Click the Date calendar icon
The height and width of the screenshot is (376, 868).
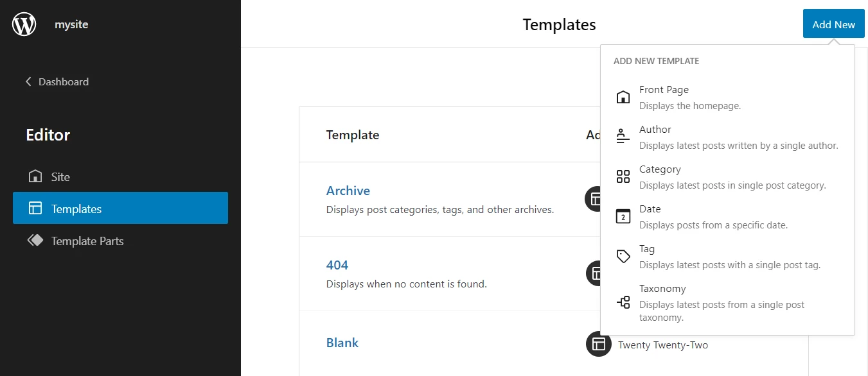pyautogui.click(x=623, y=216)
